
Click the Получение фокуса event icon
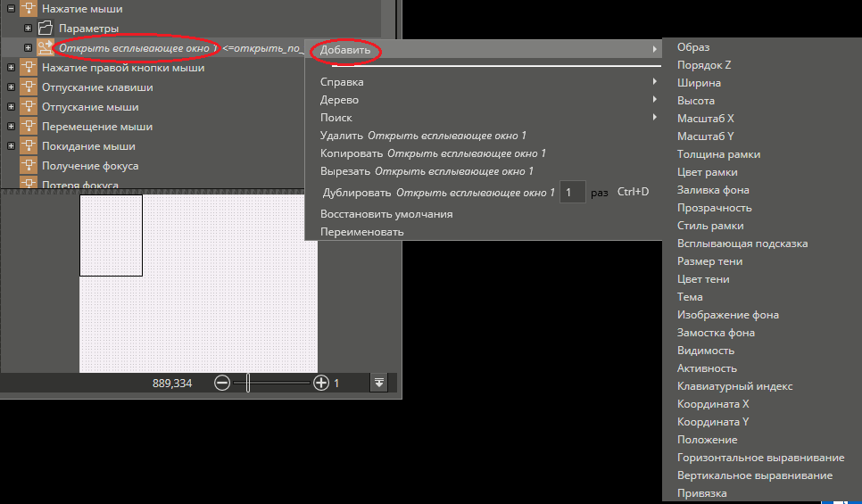29,166
